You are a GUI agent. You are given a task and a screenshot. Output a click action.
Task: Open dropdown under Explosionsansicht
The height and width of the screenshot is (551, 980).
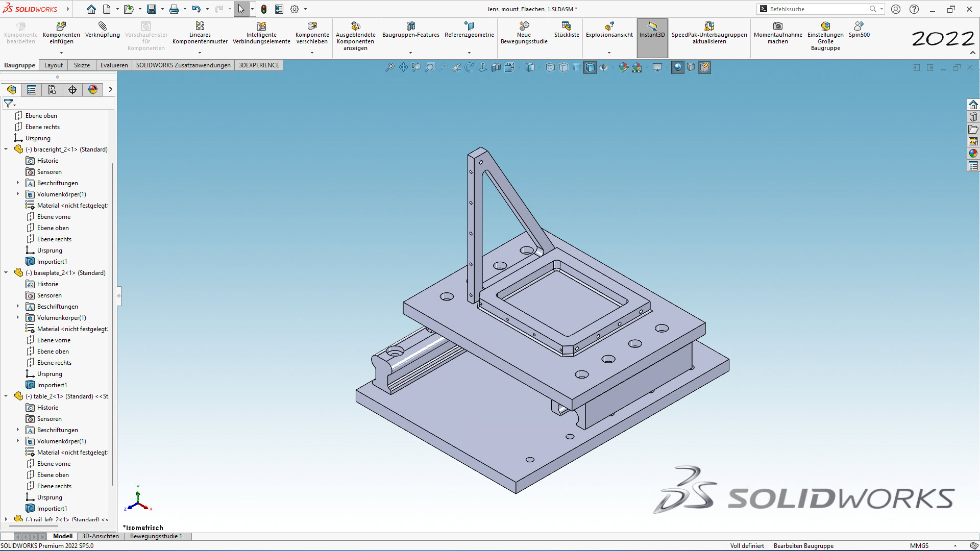[x=609, y=53]
